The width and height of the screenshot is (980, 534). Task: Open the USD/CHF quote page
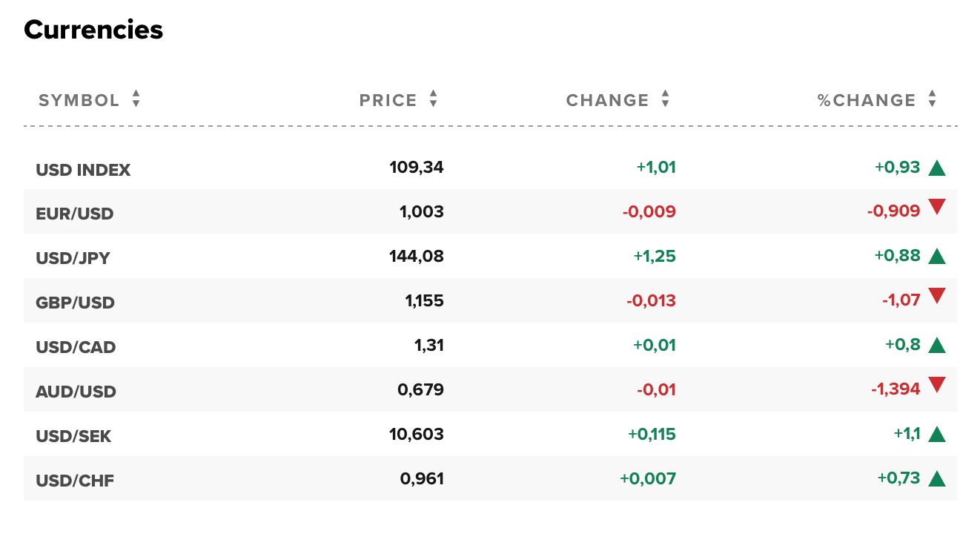click(75, 481)
